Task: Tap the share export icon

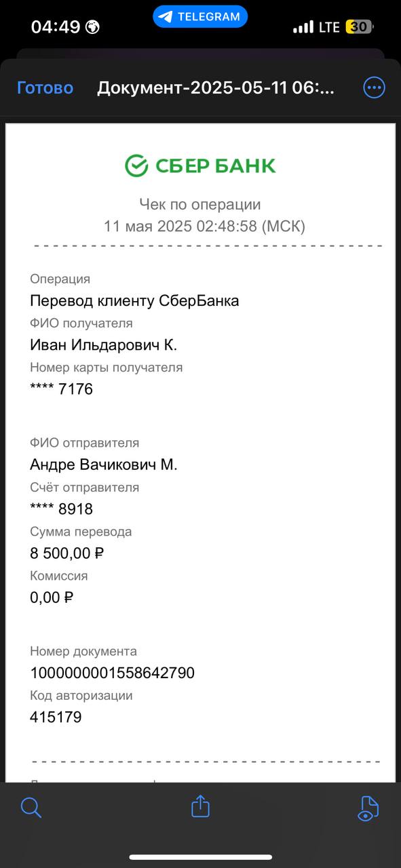Action: (x=200, y=806)
